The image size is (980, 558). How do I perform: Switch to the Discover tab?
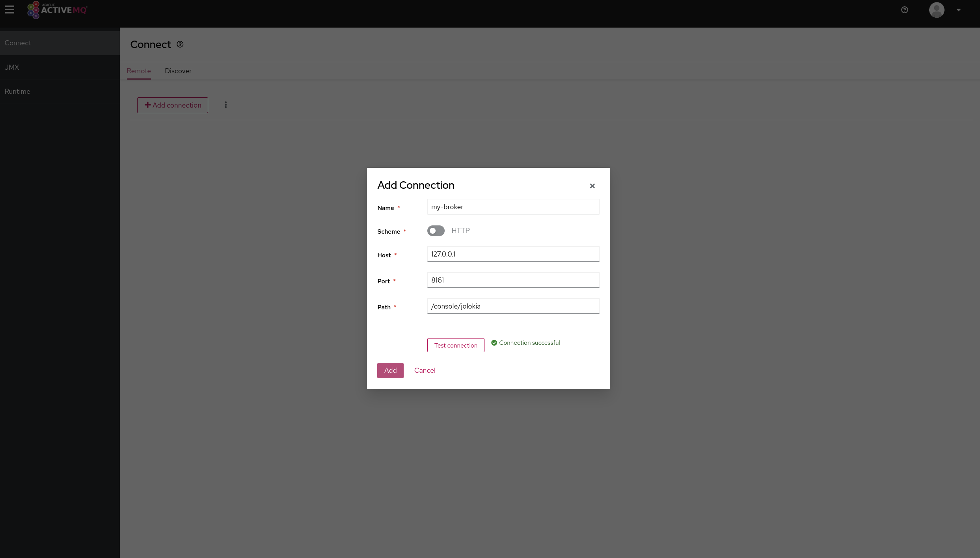tap(178, 71)
